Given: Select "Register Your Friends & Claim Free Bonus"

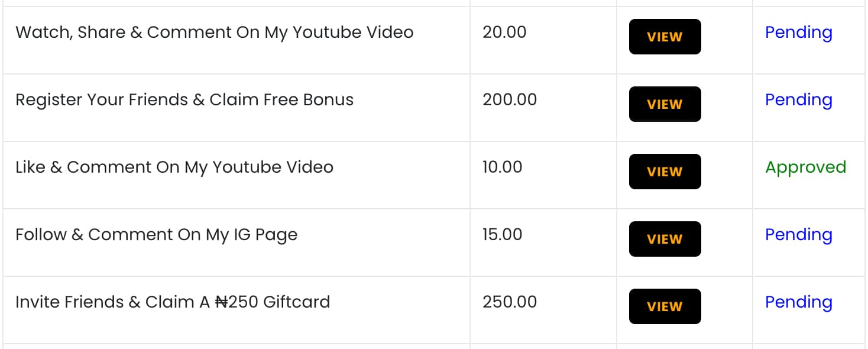Looking at the screenshot, I should point(184,100).
